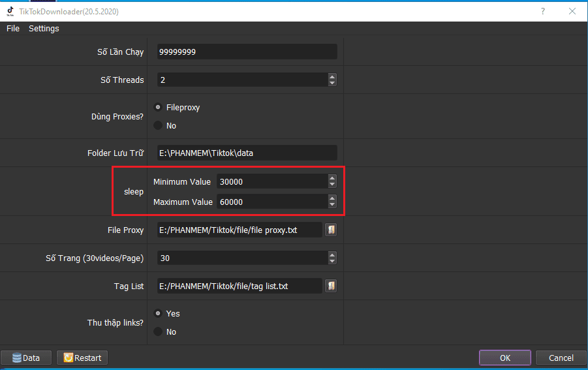Decrease sleep Minimum Value with down arrow
The width and height of the screenshot is (588, 370).
click(x=332, y=185)
